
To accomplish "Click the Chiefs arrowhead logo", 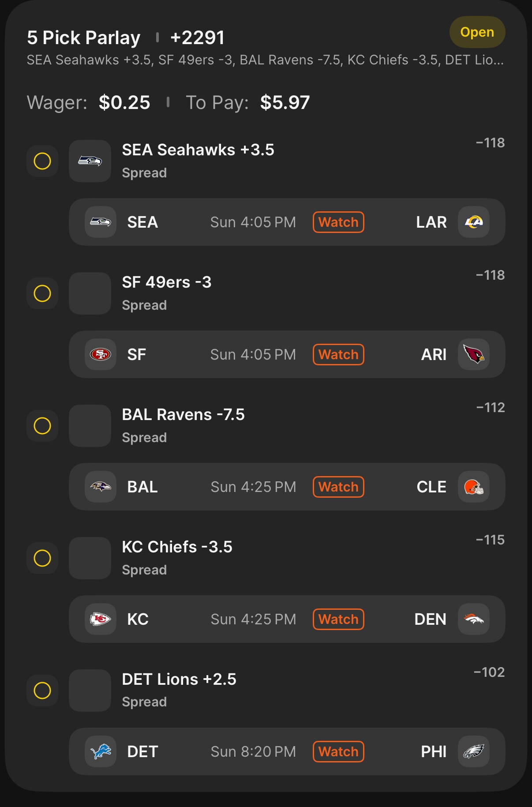I will pos(101,619).
